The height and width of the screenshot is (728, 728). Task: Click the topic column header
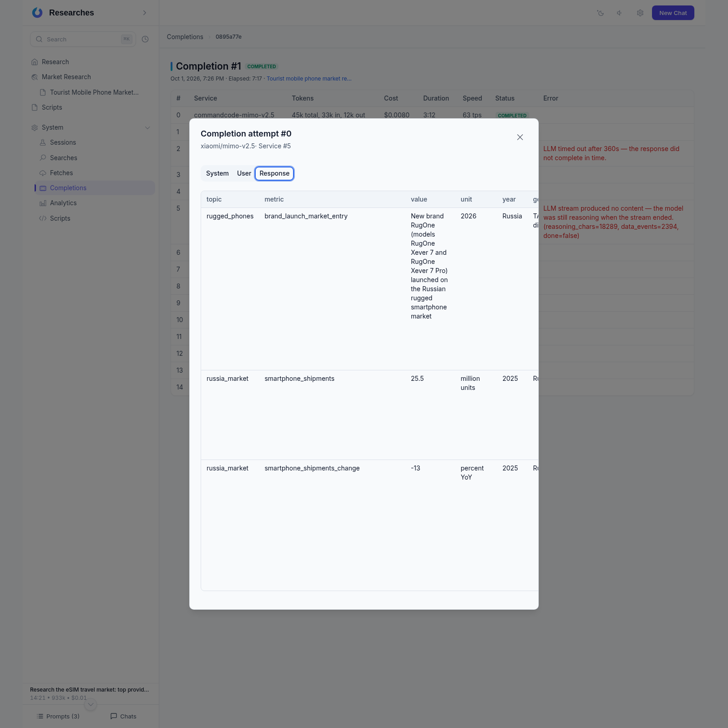[x=214, y=199]
